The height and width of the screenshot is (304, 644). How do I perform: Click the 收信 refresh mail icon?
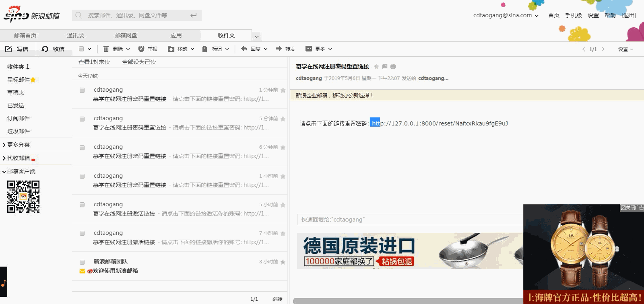45,49
